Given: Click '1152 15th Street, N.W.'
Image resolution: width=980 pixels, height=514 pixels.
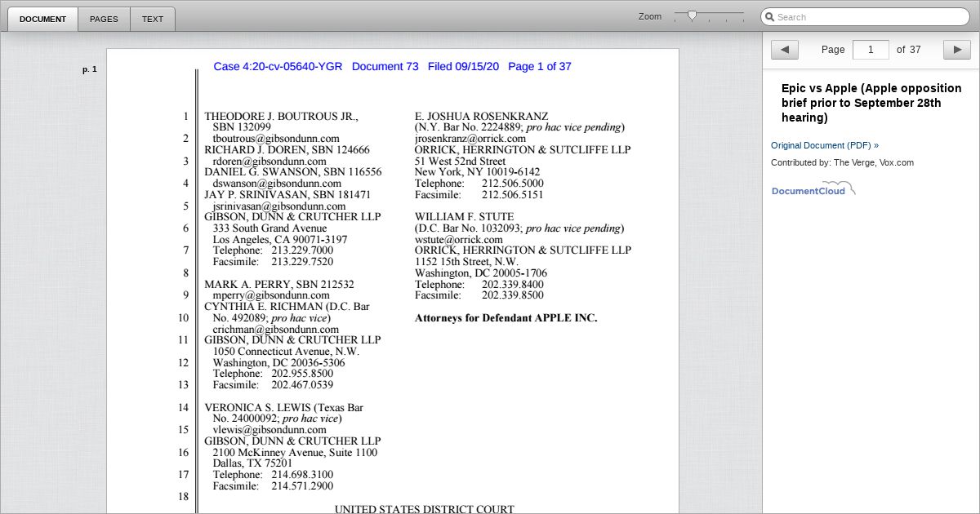Looking at the screenshot, I should coord(467,262).
